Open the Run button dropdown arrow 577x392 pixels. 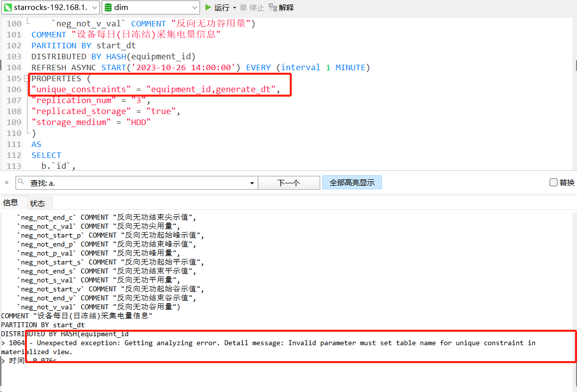(x=234, y=8)
